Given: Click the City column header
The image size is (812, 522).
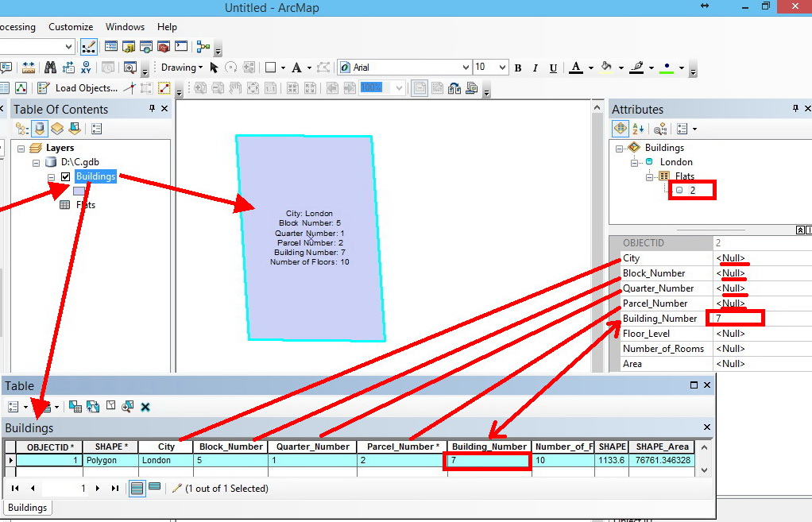Looking at the screenshot, I should click(x=166, y=447).
